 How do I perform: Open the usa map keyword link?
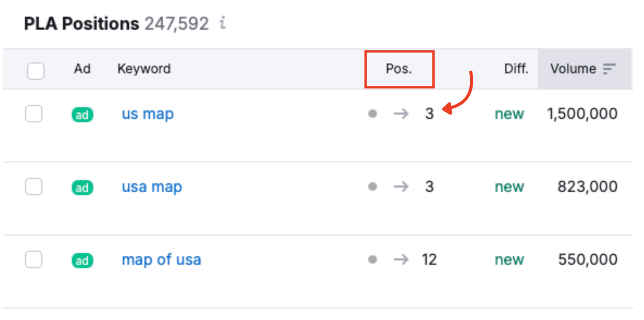(152, 187)
